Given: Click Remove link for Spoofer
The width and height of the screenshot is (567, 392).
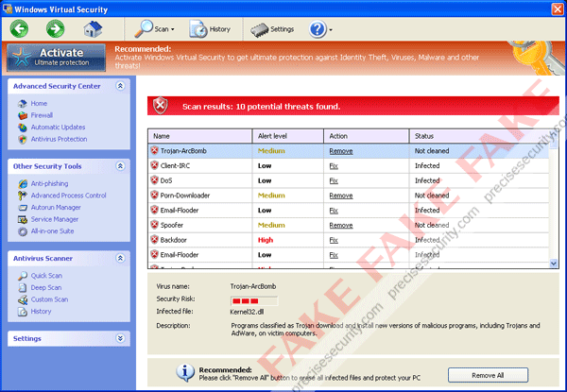Looking at the screenshot, I should pyautogui.click(x=341, y=226).
